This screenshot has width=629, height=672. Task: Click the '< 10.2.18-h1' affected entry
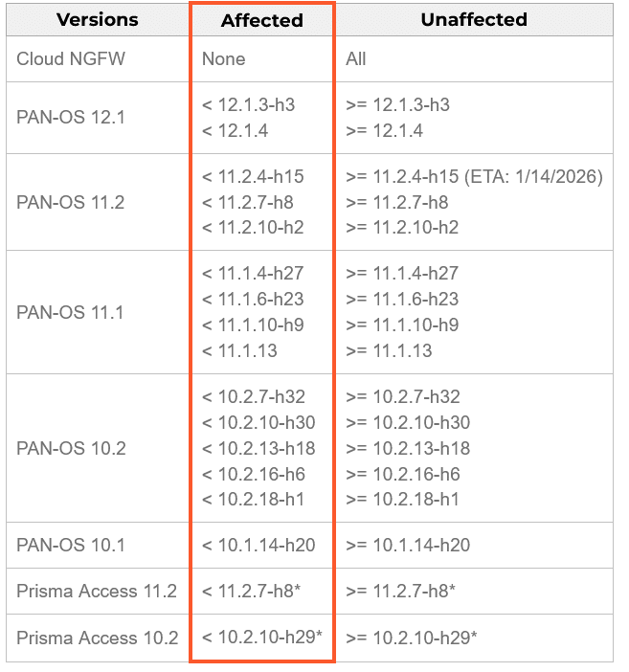(252, 499)
